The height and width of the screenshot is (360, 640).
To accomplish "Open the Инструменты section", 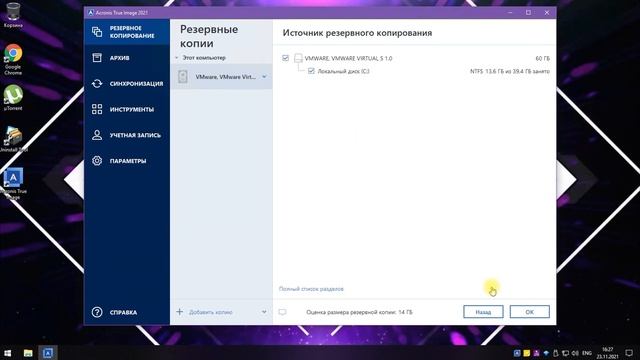I will pyautogui.click(x=127, y=109).
